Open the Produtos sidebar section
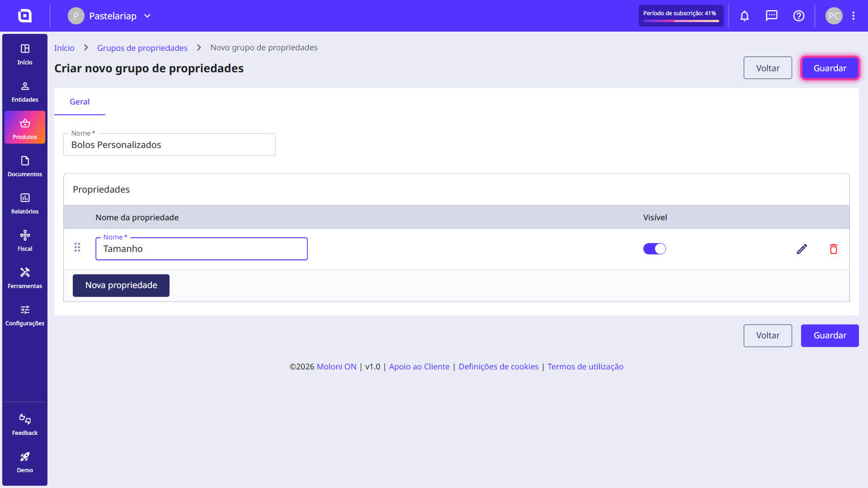Viewport: 868px width, 488px height. (x=25, y=128)
